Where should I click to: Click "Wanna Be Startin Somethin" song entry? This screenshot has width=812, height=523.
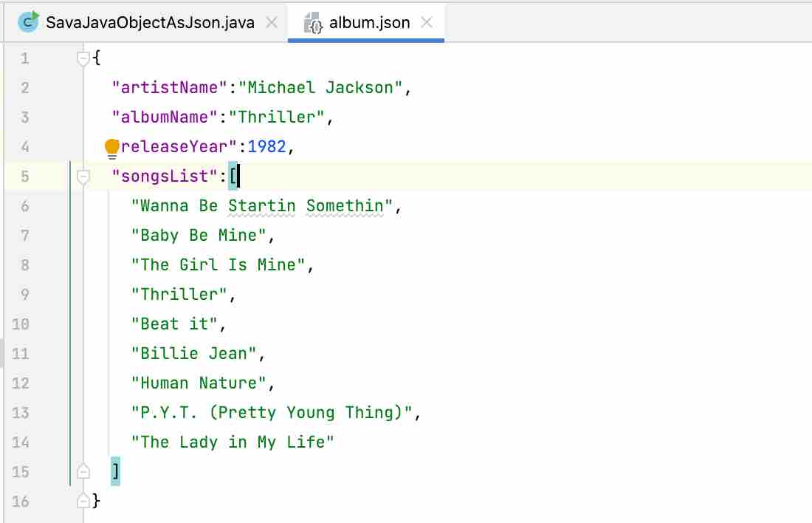pyautogui.click(x=262, y=206)
